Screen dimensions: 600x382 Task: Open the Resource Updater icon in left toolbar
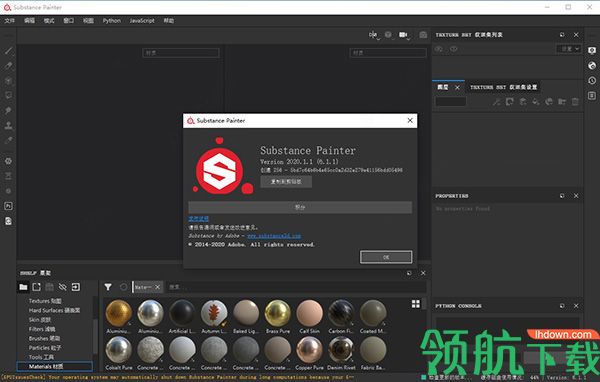[8, 221]
